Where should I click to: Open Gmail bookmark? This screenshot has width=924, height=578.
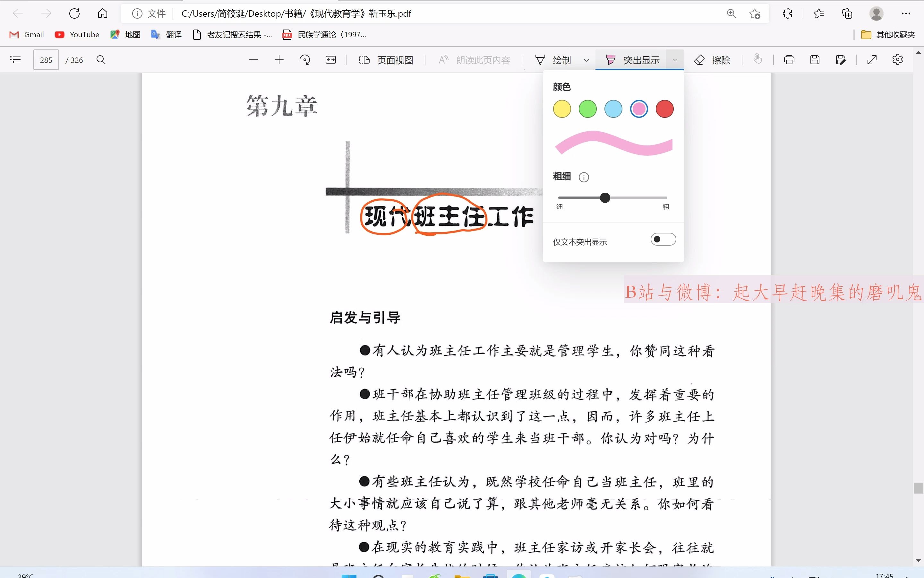pyautogui.click(x=26, y=35)
